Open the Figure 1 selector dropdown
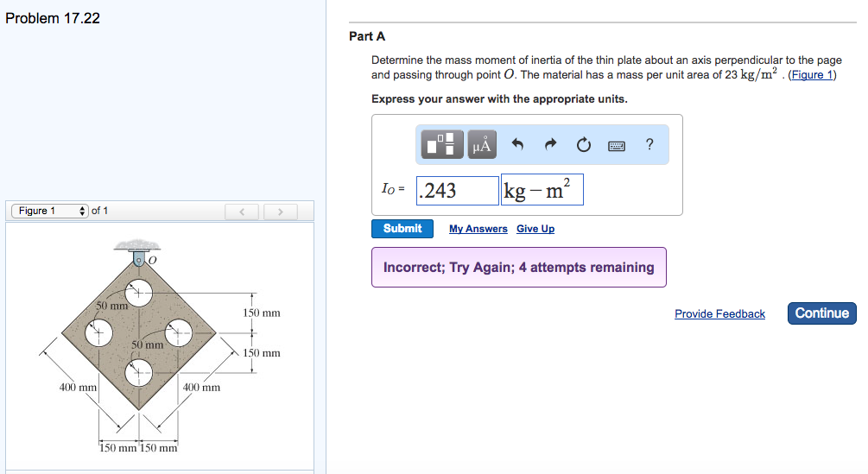868x474 pixels. pyautogui.click(x=49, y=211)
